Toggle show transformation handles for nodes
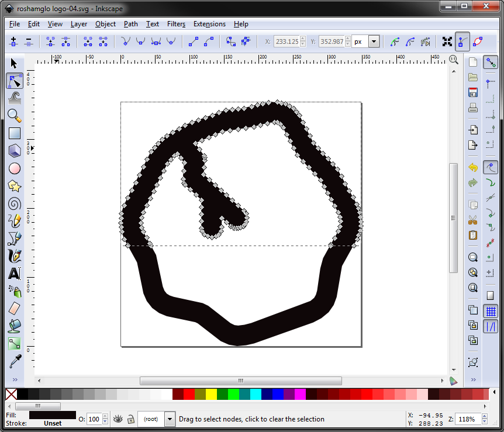The image size is (504, 432). click(x=447, y=42)
